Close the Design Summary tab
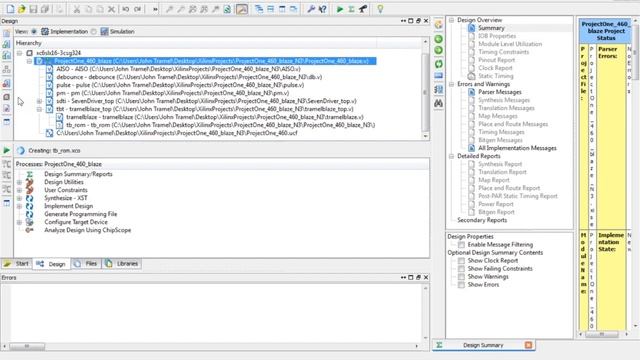Screen dimensions: 640x360 point(528,345)
